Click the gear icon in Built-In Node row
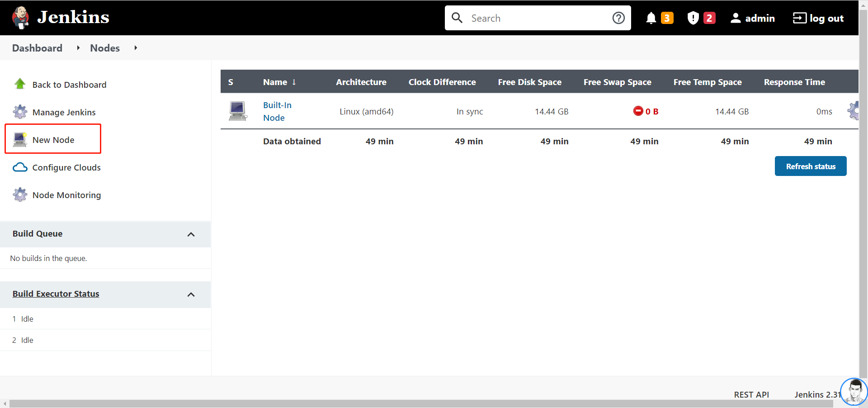This screenshot has height=408, width=868. (x=853, y=111)
